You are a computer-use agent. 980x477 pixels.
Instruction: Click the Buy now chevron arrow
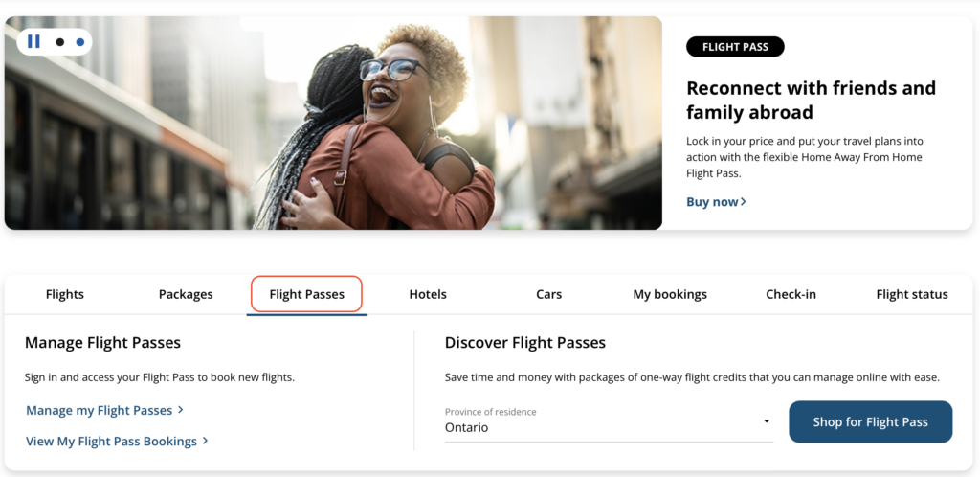(x=744, y=202)
